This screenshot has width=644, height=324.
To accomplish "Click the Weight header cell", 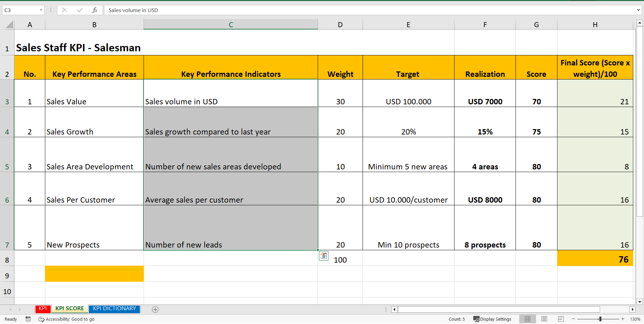I will click(x=340, y=67).
